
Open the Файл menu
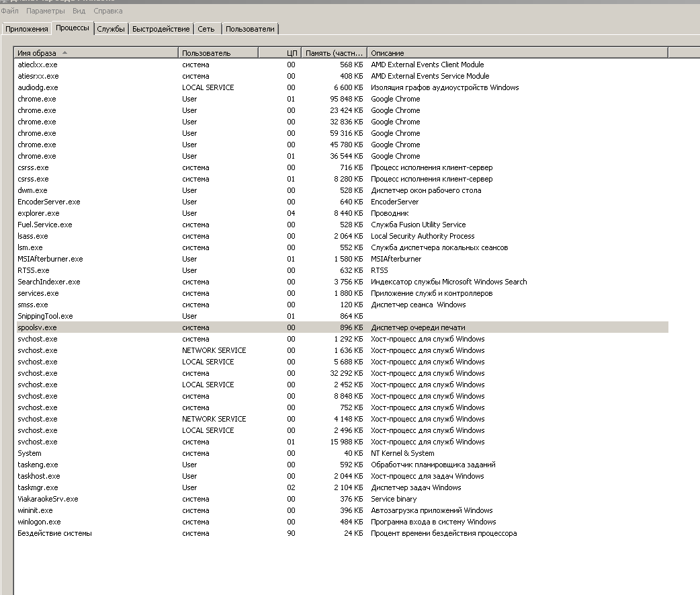tap(9, 11)
